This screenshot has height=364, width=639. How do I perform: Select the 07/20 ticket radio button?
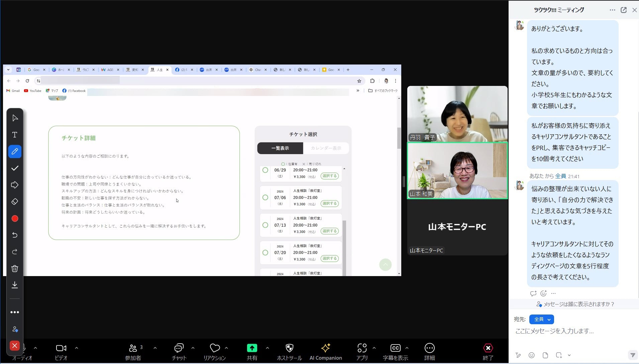click(x=265, y=253)
